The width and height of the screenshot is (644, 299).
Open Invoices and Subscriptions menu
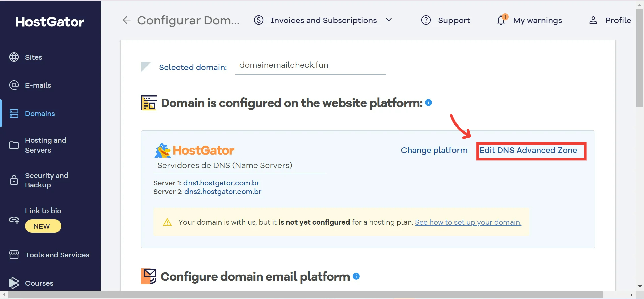click(323, 20)
